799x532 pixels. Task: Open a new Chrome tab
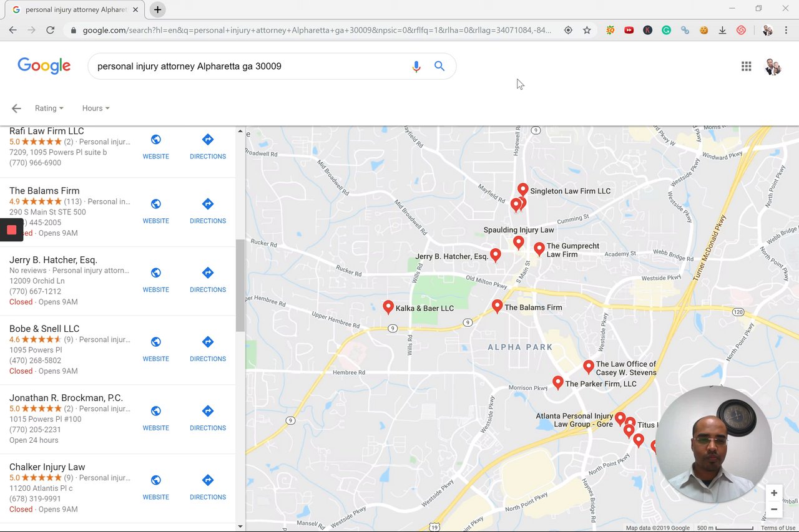tap(157, 10)
